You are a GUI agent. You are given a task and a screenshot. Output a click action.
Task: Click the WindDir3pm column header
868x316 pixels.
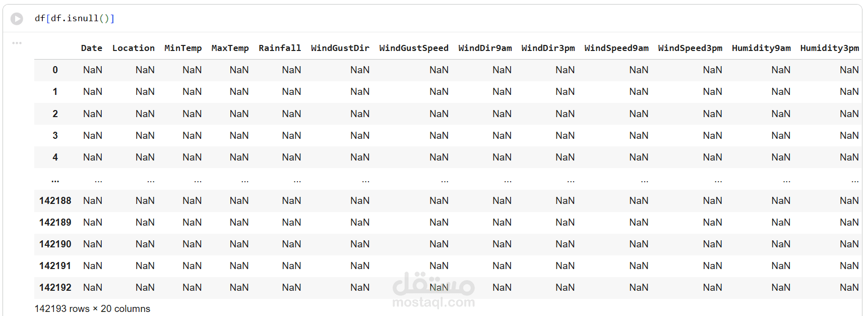[x=548, y=48]
